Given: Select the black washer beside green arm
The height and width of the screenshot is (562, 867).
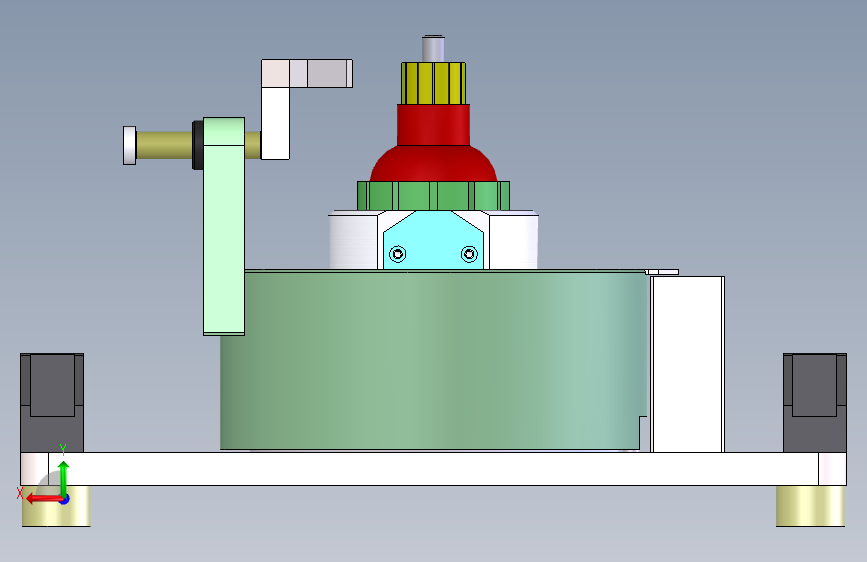Looking at the screenshot, I should (197, 145).
